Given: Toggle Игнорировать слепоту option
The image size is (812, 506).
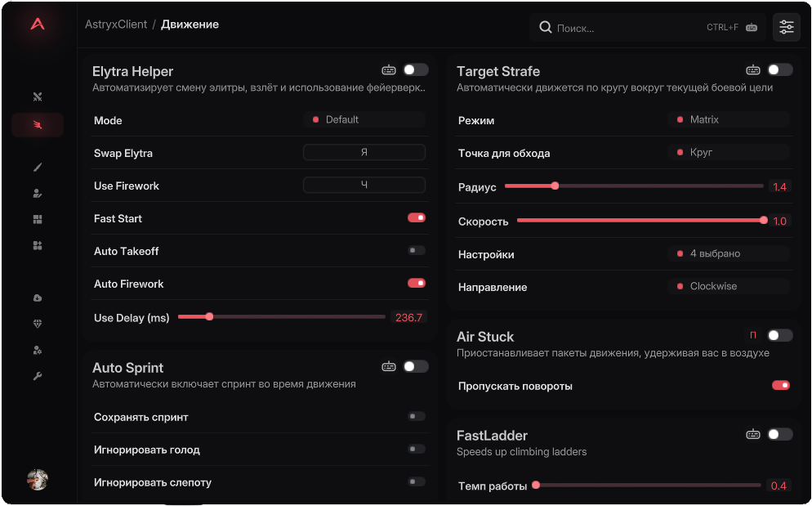Looking at the screenshot, I should [x=417, y=481].
